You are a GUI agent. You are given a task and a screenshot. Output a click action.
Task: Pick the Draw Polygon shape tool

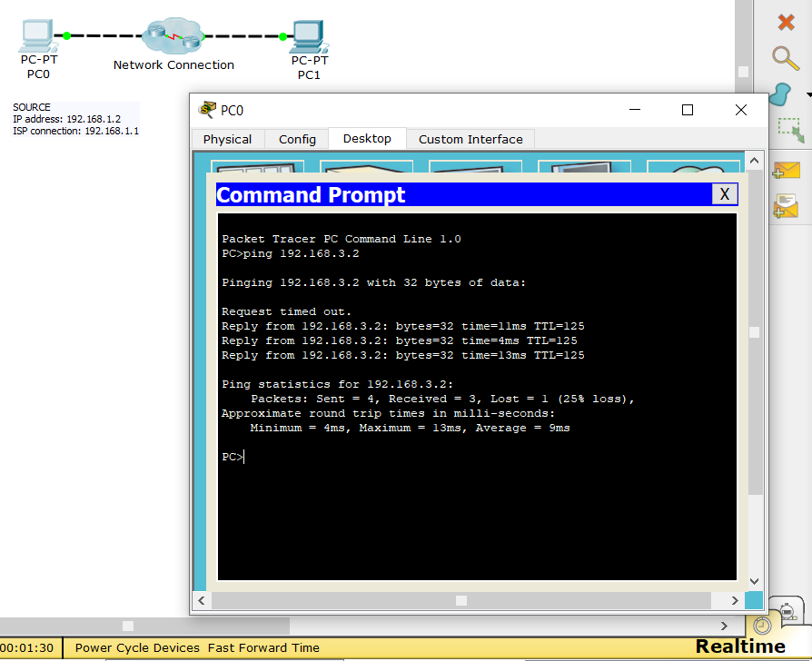click(780, 94)
